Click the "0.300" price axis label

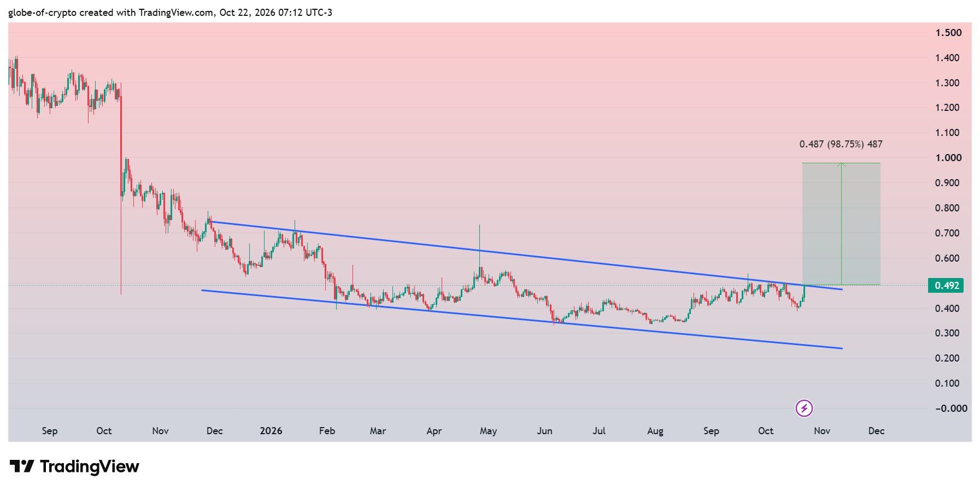click(948, 333)
